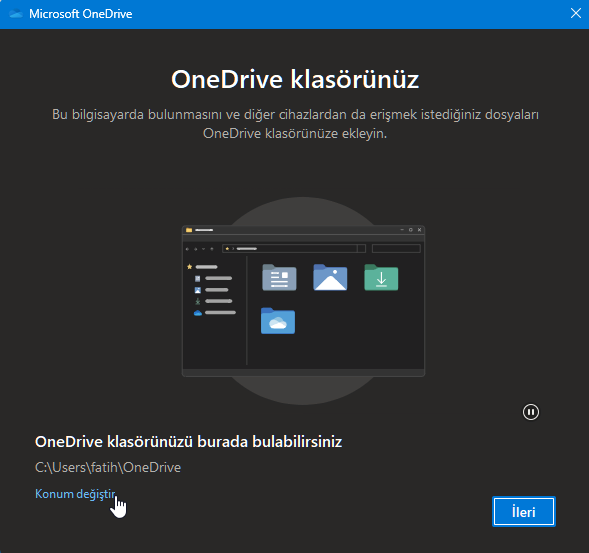
Task: Click the OneDrive klasörünüz heading
Action: click(295, 79)
